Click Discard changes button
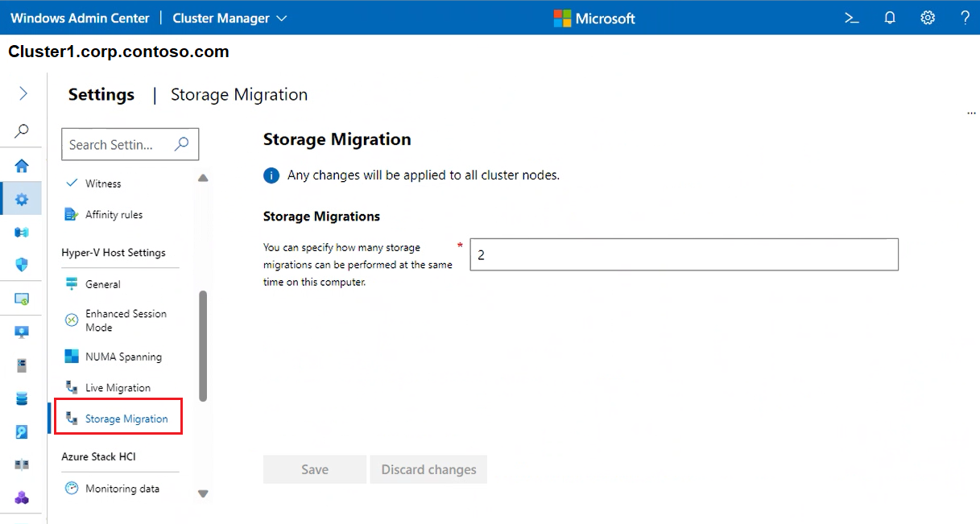This screenshot has width=980, height=524. click(x=428, y=469)
